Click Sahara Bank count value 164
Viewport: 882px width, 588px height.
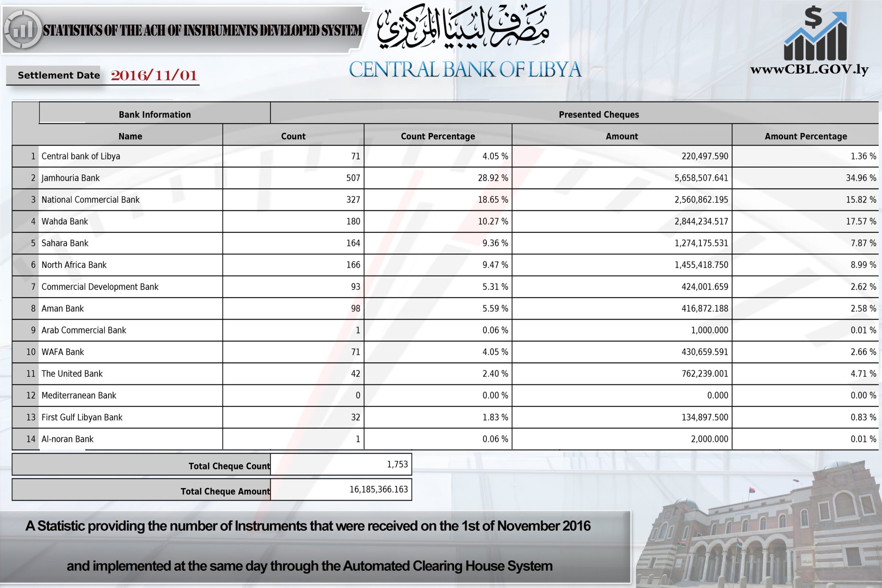pyautogui.click(x=353, y=243)
